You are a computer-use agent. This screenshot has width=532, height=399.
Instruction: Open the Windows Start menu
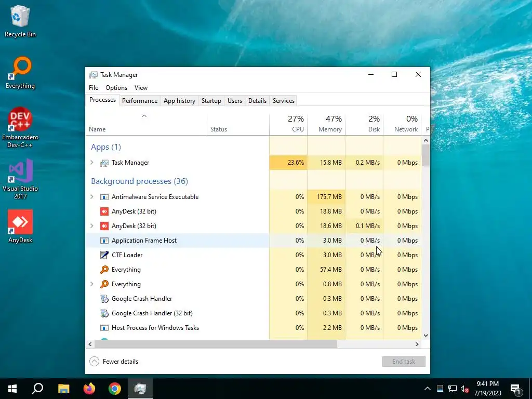[x=12, y=389]
